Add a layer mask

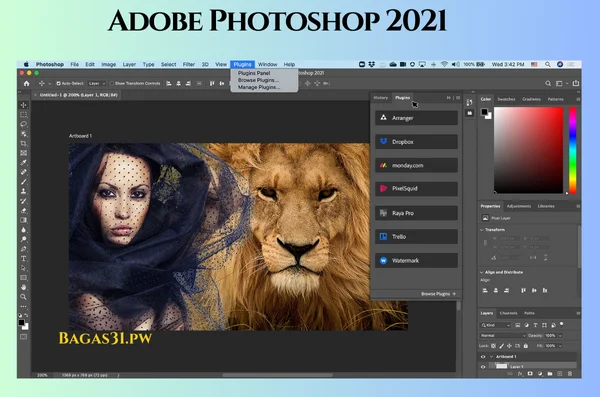click(530, 374)
